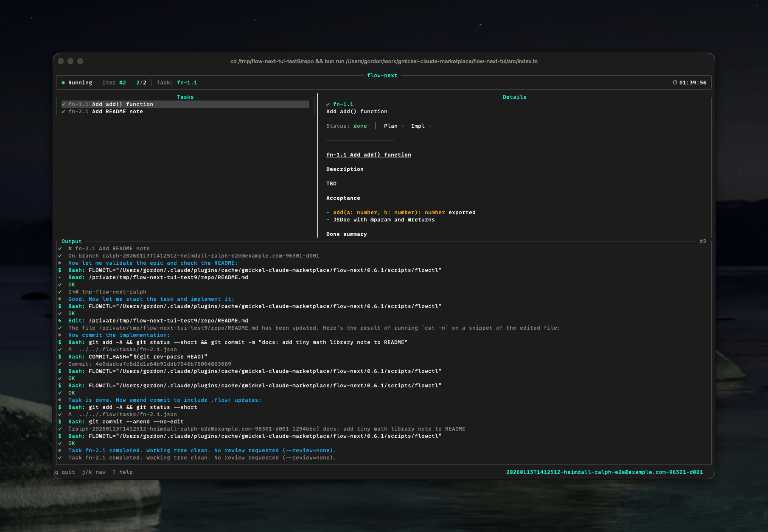The image size is (768, 532).
Task: Switch to the Output panel
Action: (71, 241)
